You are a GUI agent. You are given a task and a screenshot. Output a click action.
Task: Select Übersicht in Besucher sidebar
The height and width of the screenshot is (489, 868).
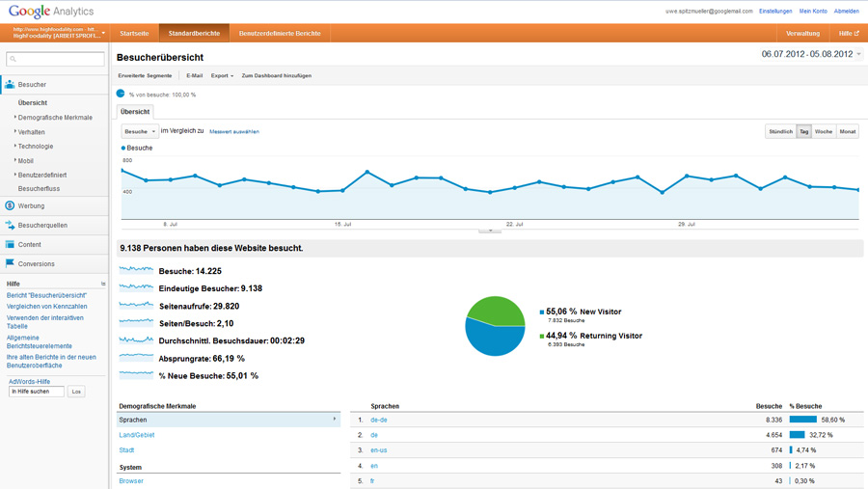click(33, 103)
